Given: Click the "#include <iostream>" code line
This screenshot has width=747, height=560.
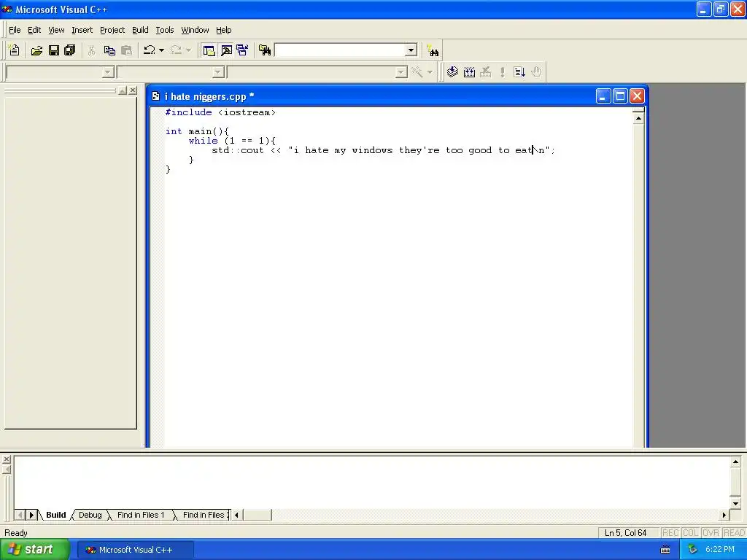Looking at the screenshot, I should (x=220, y=112).
